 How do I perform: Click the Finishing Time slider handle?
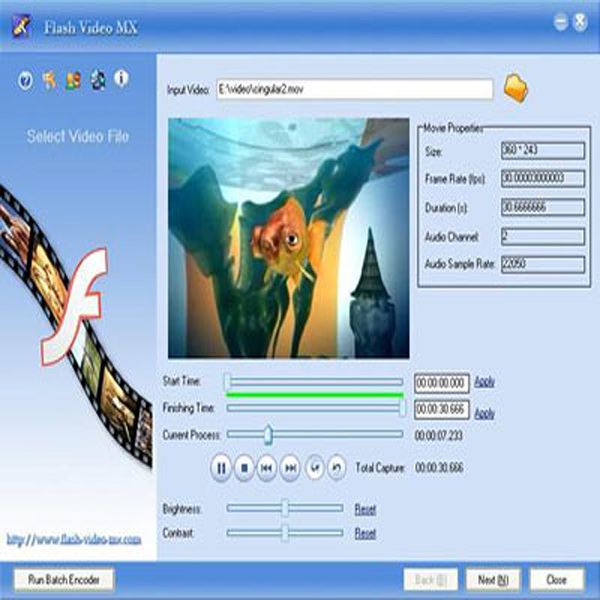pos(403,408)
